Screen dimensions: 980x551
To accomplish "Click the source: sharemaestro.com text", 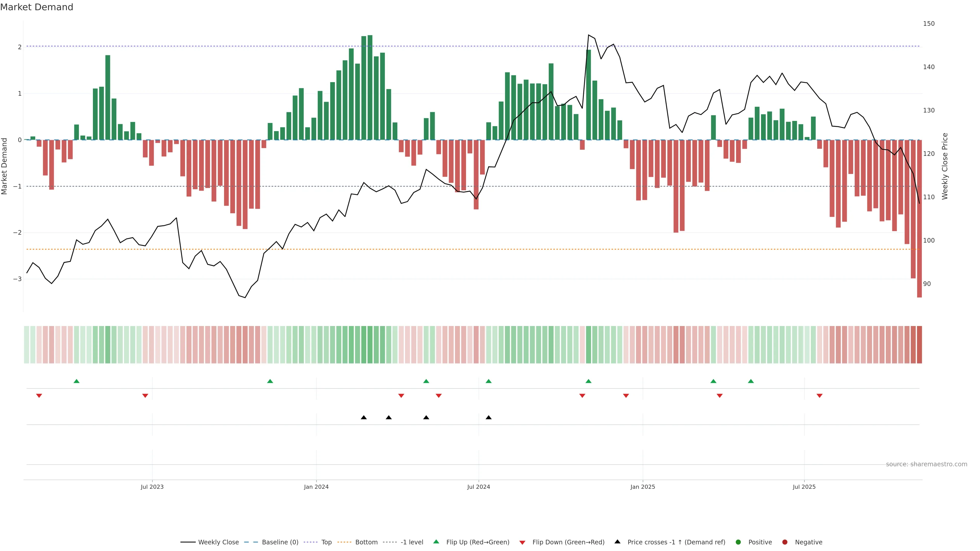I will click(x=926, y=464).
